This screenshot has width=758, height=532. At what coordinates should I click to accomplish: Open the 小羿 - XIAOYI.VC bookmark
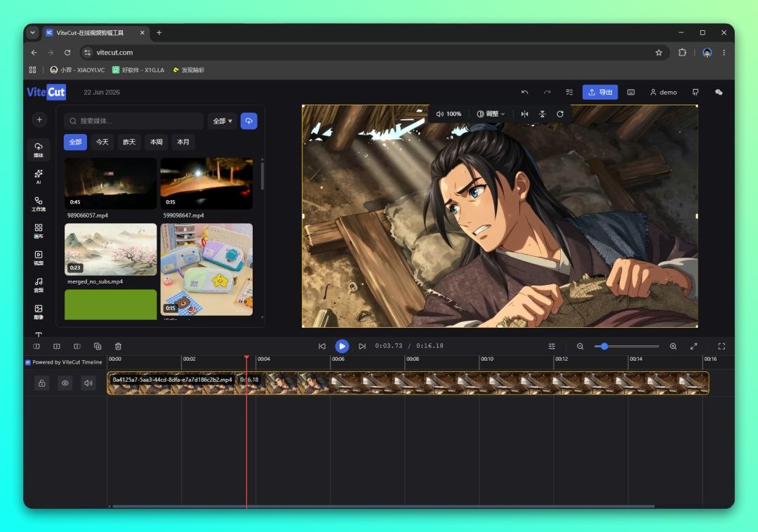pos(77,70)
